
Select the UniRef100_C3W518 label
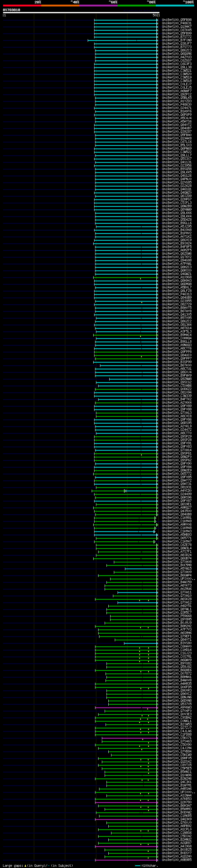pyautogui.click(x=176, y=81)
